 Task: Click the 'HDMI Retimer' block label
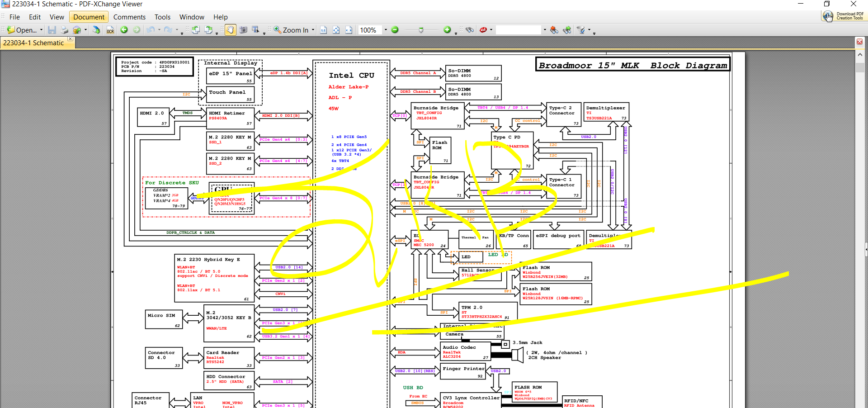coord(226,114)
